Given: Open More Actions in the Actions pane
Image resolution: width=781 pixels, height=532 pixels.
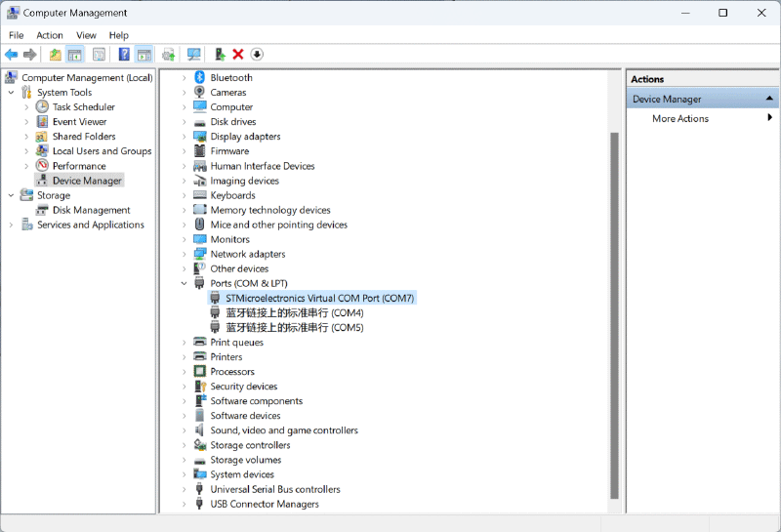Looking at the screenshot, I should click(680, 119).
